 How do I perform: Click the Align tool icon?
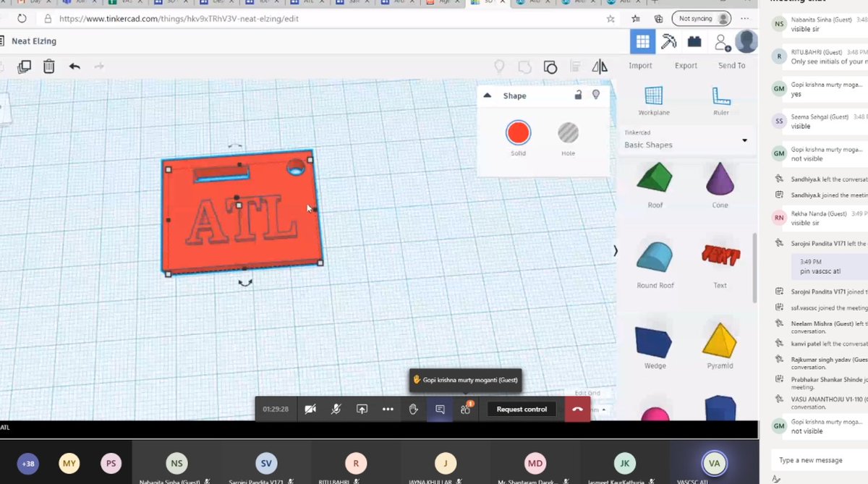point(576,67)
